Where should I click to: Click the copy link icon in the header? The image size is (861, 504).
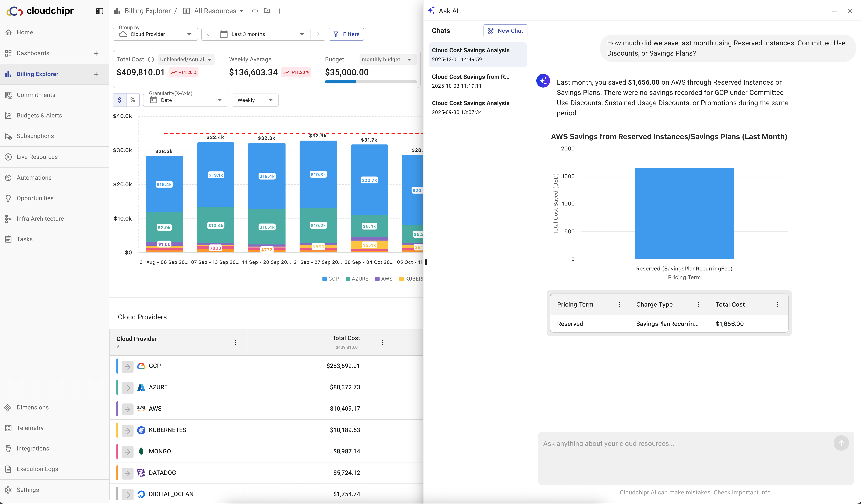pyautogui.click(x=255, y=11)
